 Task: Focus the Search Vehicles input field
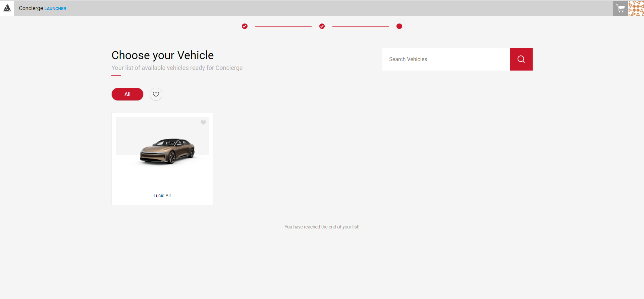[446, 59]
